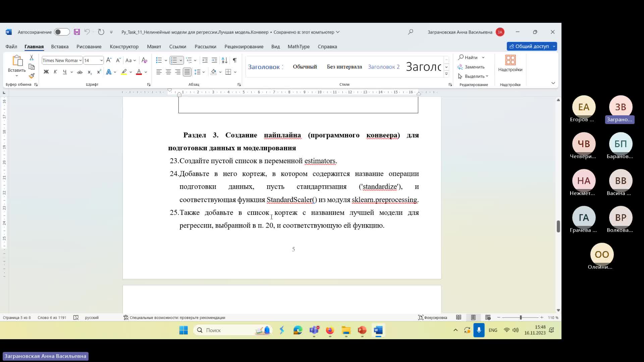Toggle italic (К) formatting
The height and width of the screenshot is (362, 644).
tap(55, 72)
